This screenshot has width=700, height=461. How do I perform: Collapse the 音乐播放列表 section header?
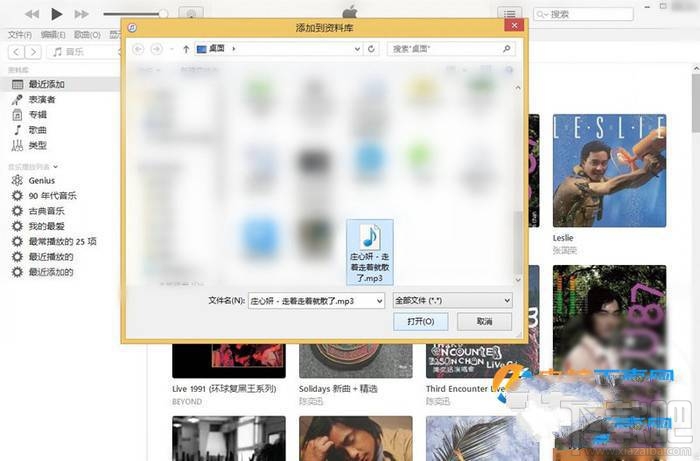click(33, 167)
